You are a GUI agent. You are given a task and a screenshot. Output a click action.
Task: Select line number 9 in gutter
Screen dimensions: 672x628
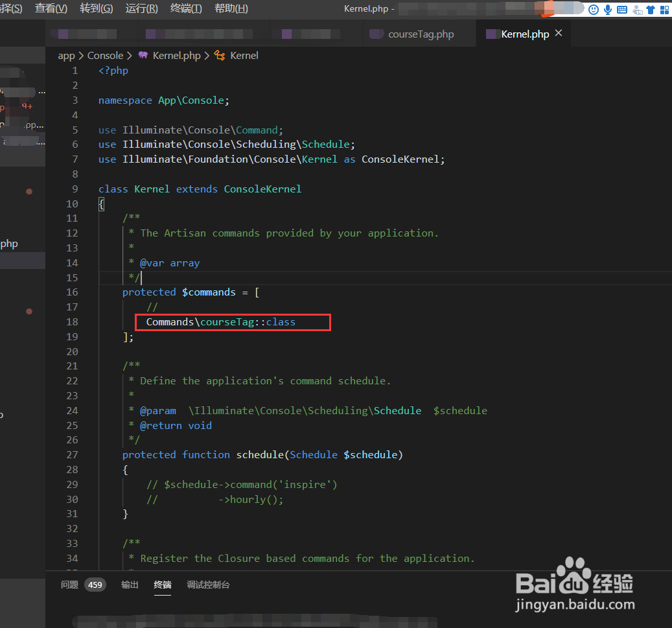click(75, 189)
